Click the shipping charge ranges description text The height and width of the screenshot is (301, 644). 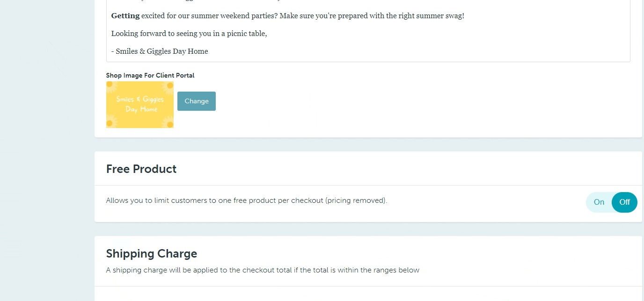(263, 270)
